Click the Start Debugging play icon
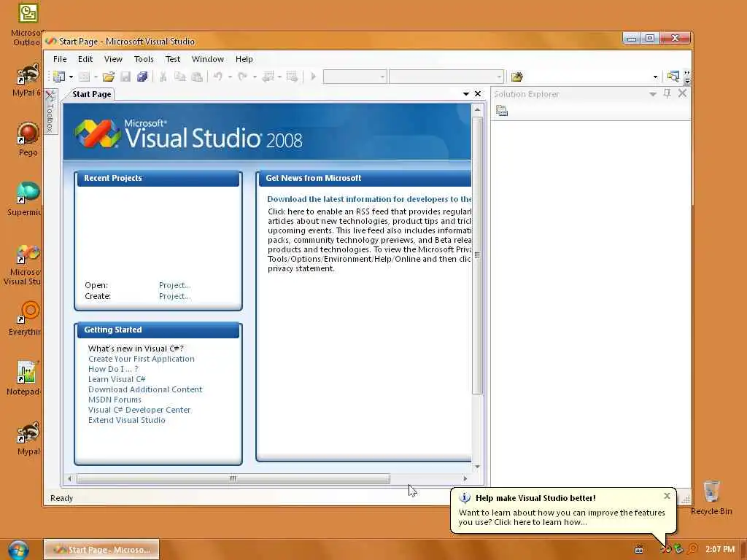747x560 pixels. [313, 77]
